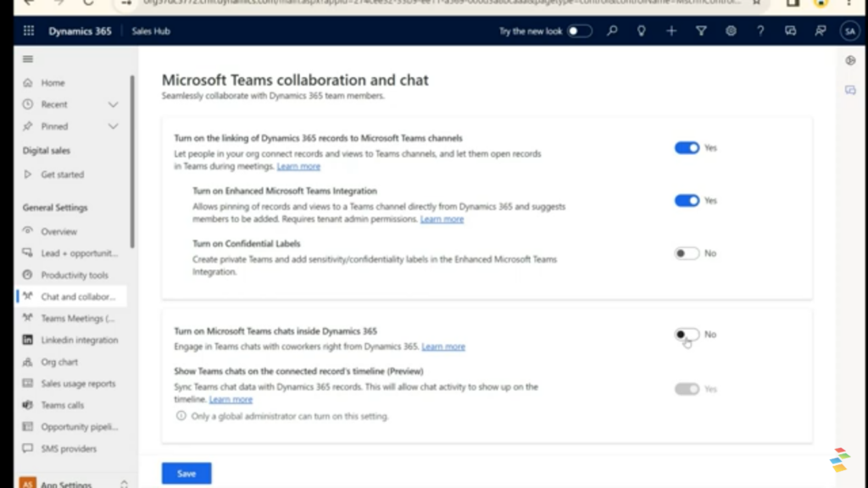This screenshot has height=488, width=868.
Task: Enable Turn on Confidential Labels
Action: [x=687, y=252]
